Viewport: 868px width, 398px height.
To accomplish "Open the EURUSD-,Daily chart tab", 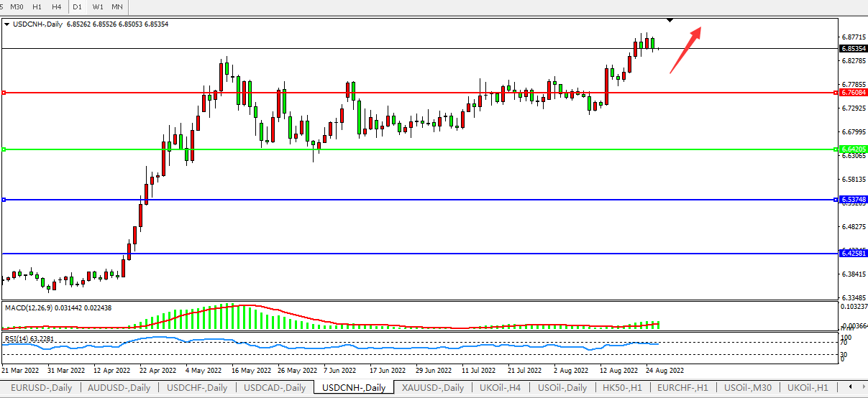I will (x=40, y=388).
